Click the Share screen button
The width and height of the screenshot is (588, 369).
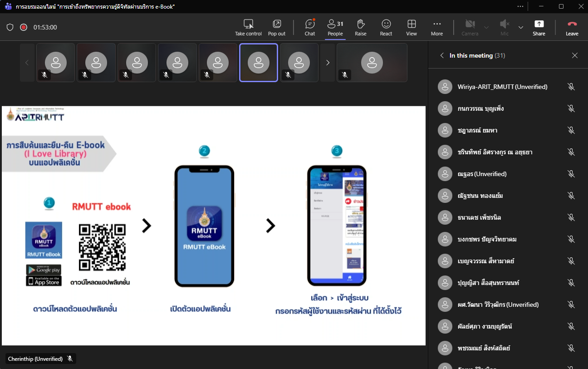[x=539, y=27]
